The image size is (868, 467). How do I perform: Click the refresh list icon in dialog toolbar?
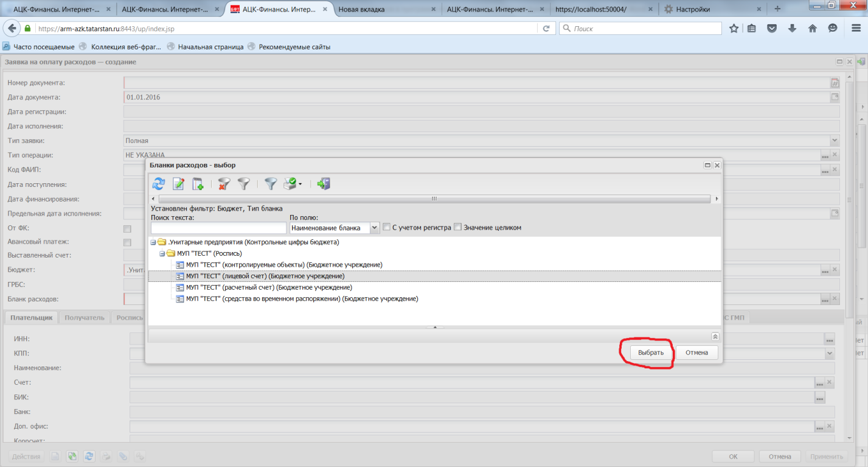[x=159, y=184]
